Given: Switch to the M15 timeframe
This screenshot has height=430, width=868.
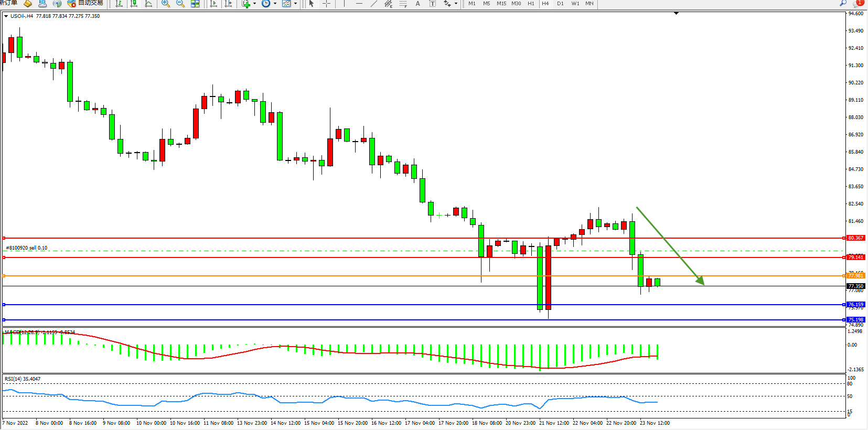Looking at the screenshot, I should tap(501, 4).
